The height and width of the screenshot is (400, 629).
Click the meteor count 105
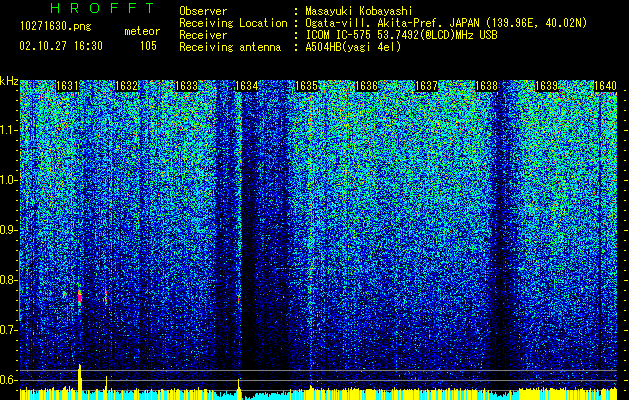148,46
